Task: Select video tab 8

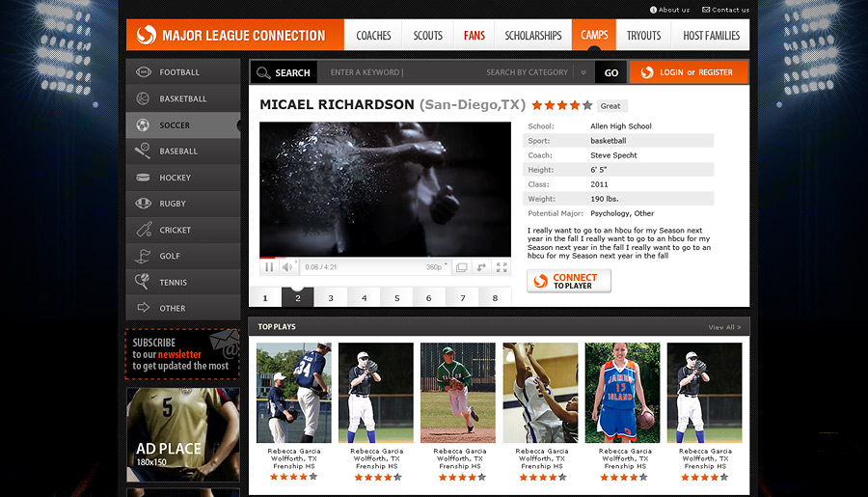Action: [495, 298]
